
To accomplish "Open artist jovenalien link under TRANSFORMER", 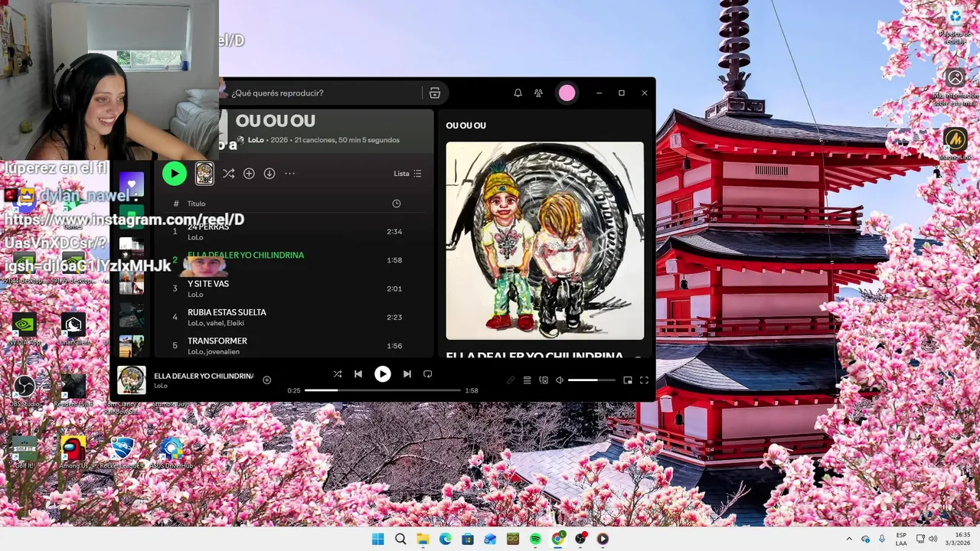I will pos(223,351).
